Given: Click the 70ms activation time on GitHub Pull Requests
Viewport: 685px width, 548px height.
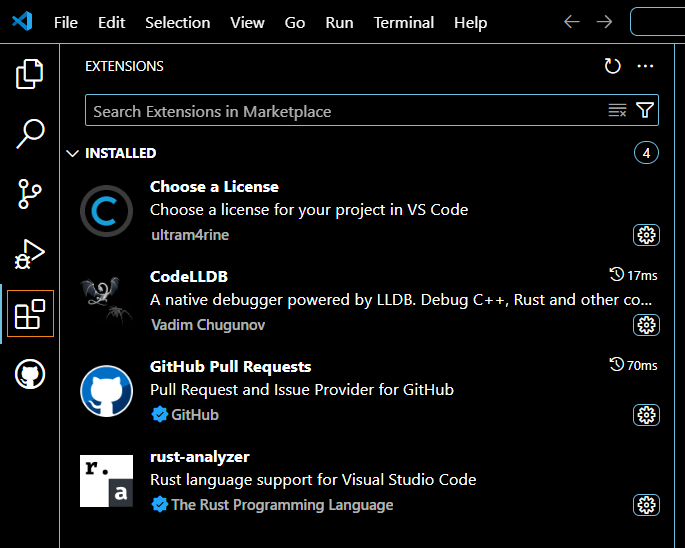Looking at the screenshot, I should (633, 365).
